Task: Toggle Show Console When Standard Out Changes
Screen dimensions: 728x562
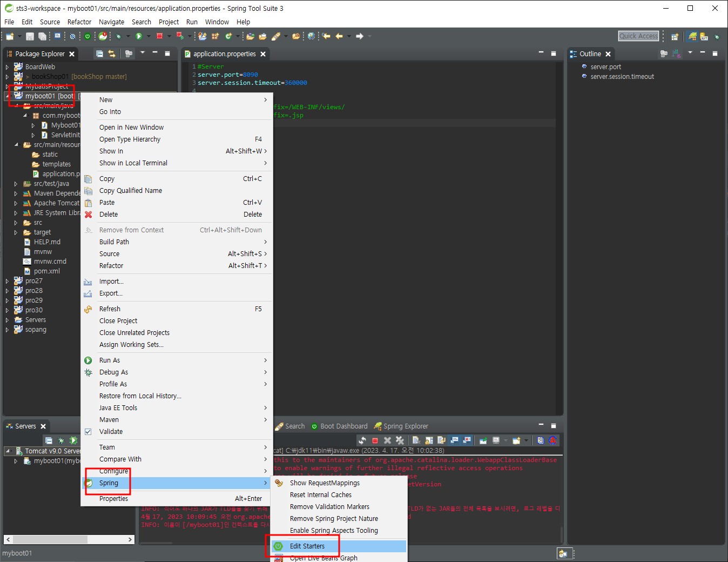Action: click(454, 440)
